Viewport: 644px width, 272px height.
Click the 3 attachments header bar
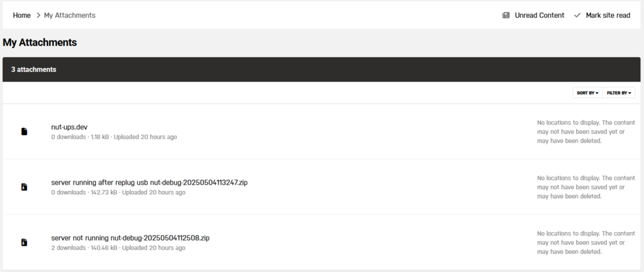click(x=321, y=69)
